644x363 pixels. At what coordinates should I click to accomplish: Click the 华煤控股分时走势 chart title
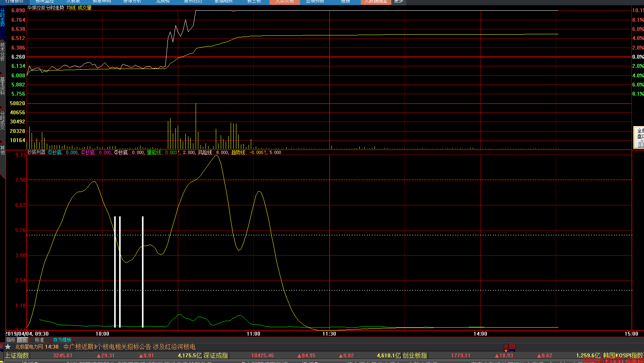[46, 8]
